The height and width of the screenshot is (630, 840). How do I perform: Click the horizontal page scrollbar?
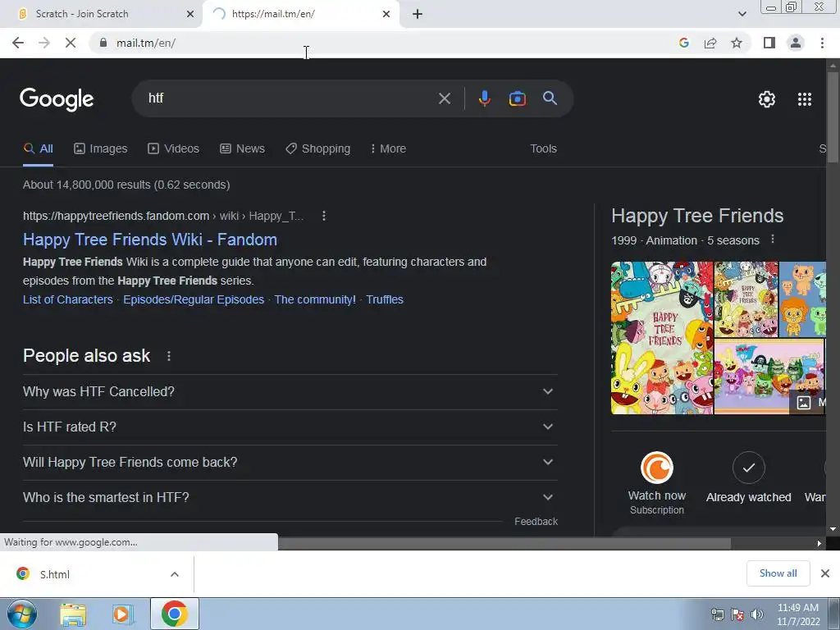click(x=504, y=543)
